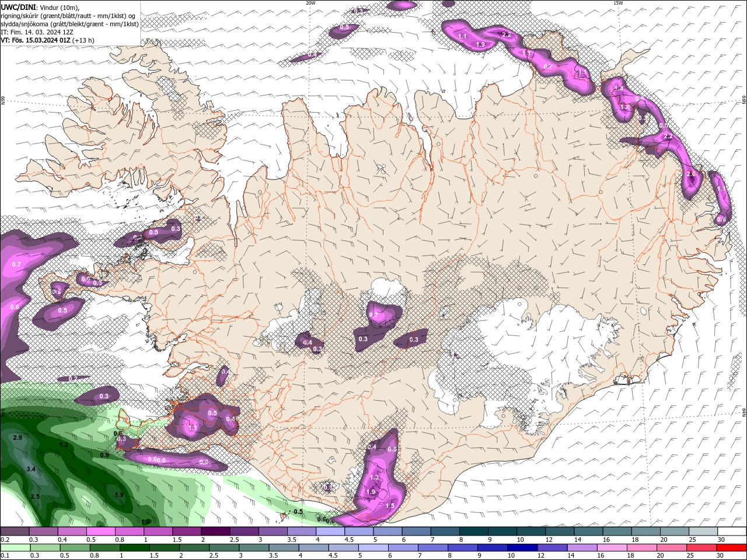The image size is (747, 560).
Task: Select the 'IT: Fim. 14. 03. 2024 12Z' line
Action: click(x=38, y=32)
